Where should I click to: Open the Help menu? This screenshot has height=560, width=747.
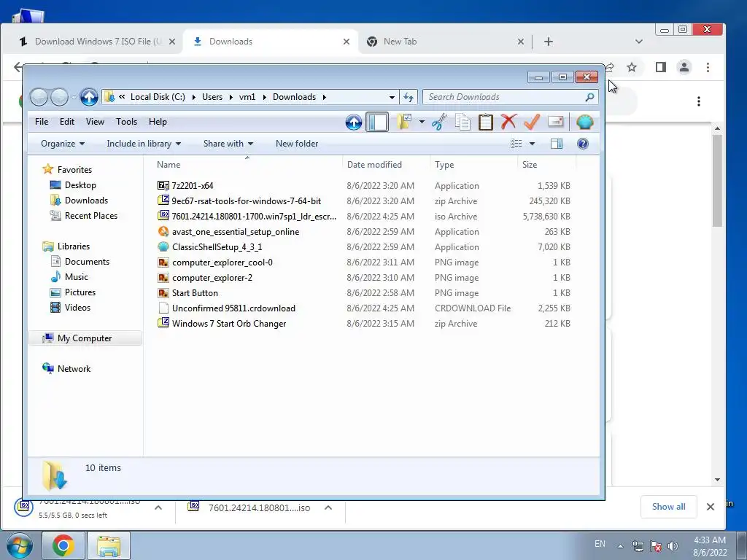[158, 122]
